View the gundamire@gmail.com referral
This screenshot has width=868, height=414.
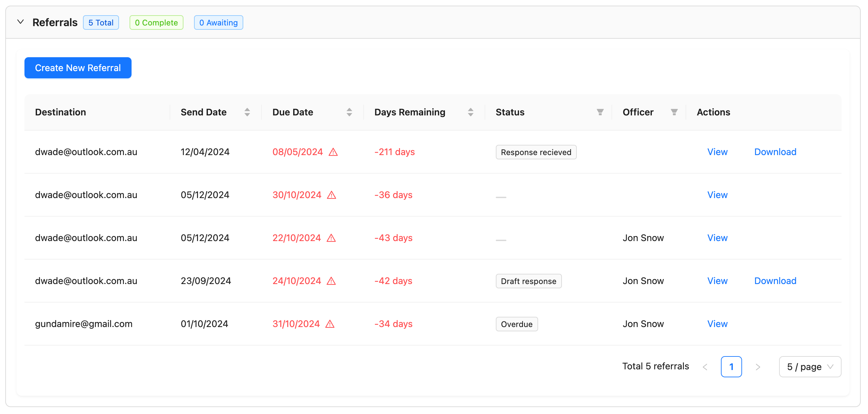pyautogui.click(x=717, y=324)
